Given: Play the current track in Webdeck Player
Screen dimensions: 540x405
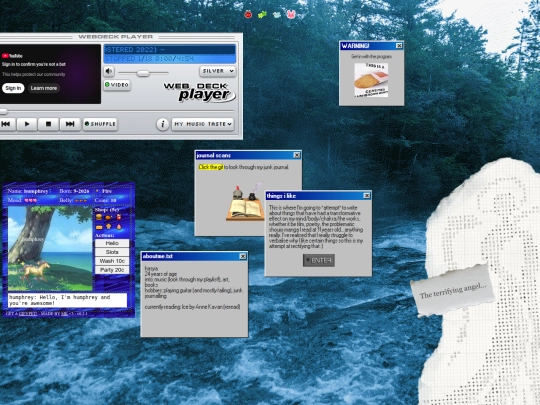Looking at the screenshot, I should pos(27,124).
